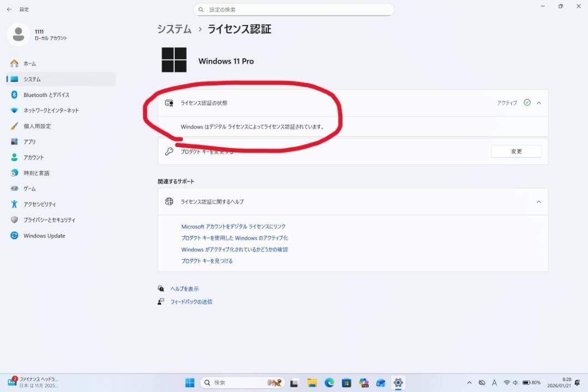This screenshot has width=588, height=392.
Task: Open the プロダクト キーを見つける link
Action: tap(207, 260)
